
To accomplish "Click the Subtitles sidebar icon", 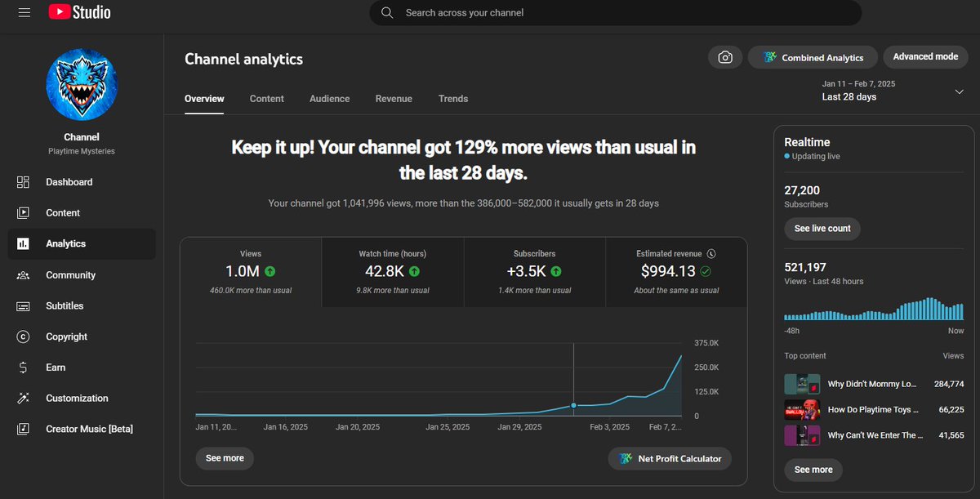I will tap(23, 306).
